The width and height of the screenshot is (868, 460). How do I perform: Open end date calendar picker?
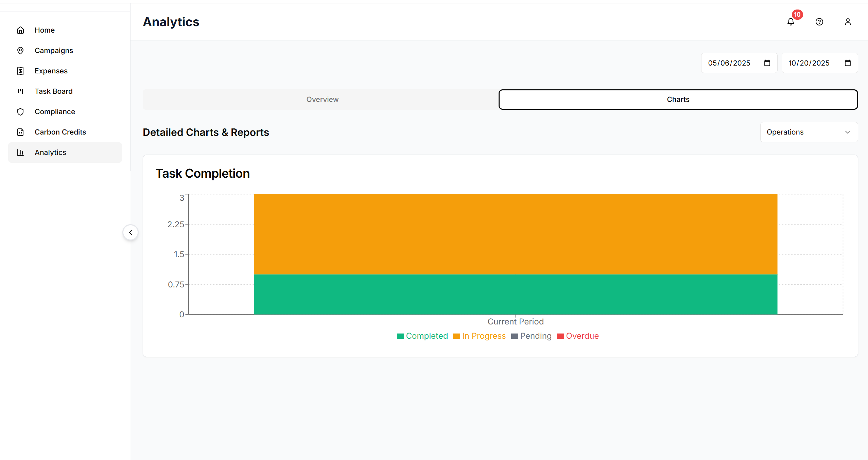[848, 63]
